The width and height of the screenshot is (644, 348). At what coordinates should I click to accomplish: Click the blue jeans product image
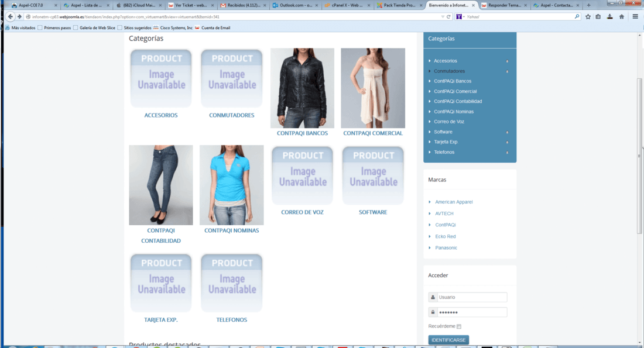coord(161,185)
